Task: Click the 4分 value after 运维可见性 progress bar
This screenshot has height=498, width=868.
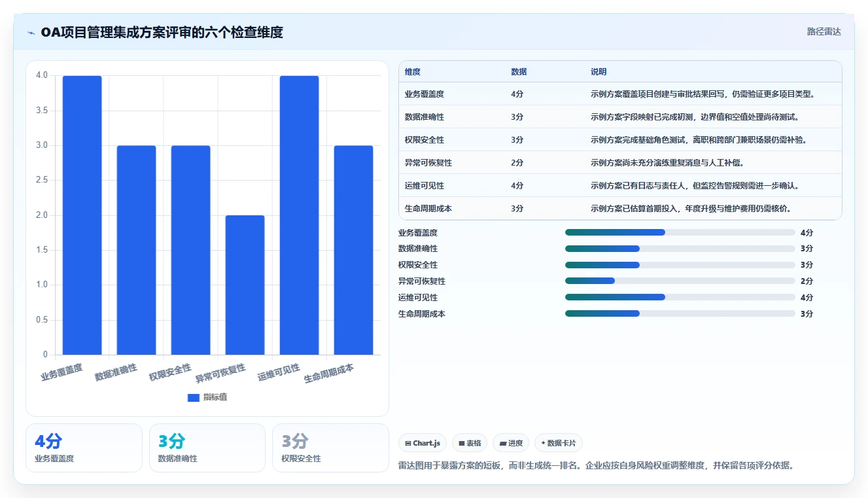Action: pyautogui.click(x=807, y=298)
